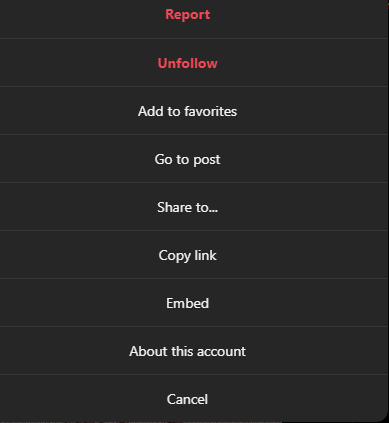
Task: Open About this account
Action: (x=188, y=351)
